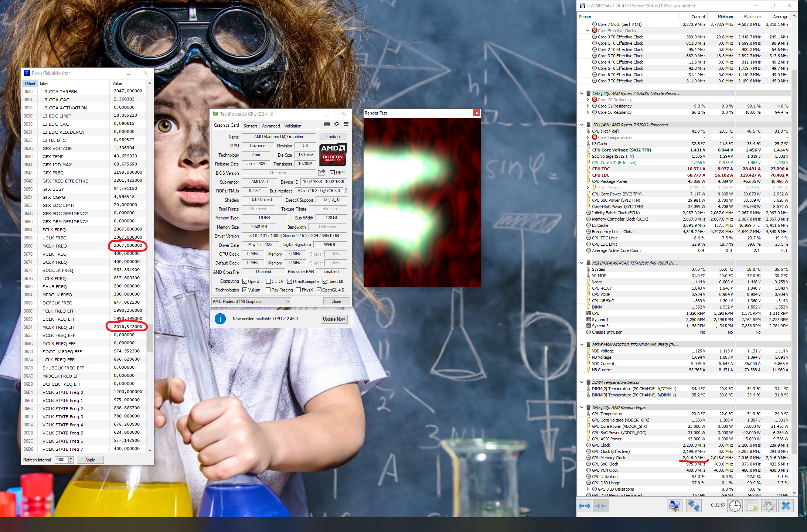Open HWiNFO settings gear icon

pos(769,505)
